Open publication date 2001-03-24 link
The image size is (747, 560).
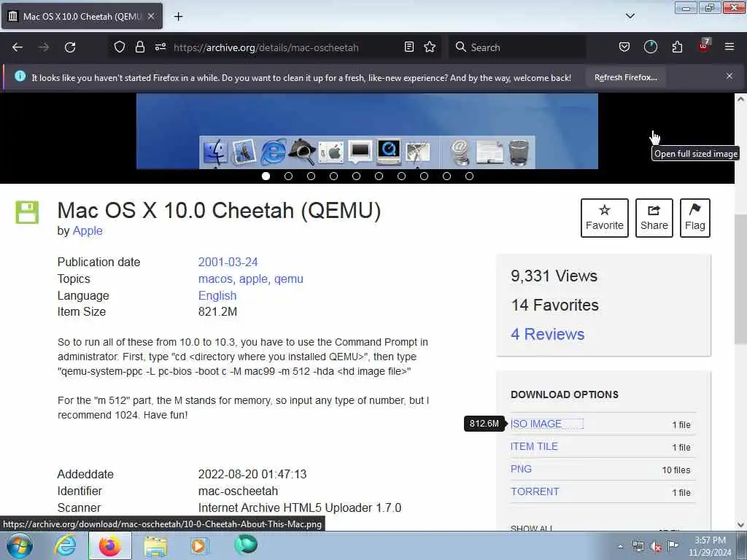228,262
